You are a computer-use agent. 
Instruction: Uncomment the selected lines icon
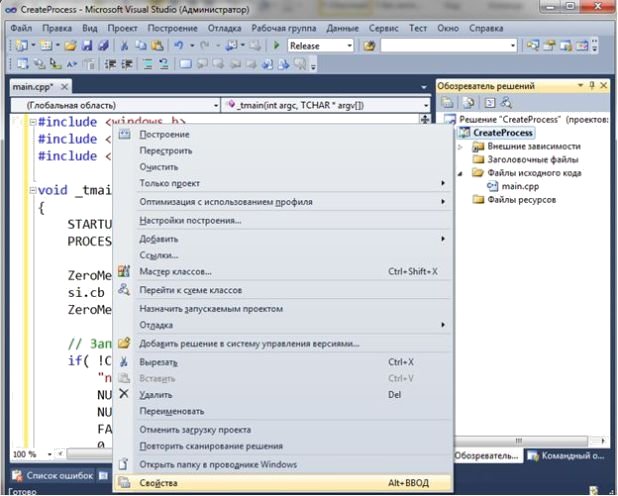[x=164, y=64]
